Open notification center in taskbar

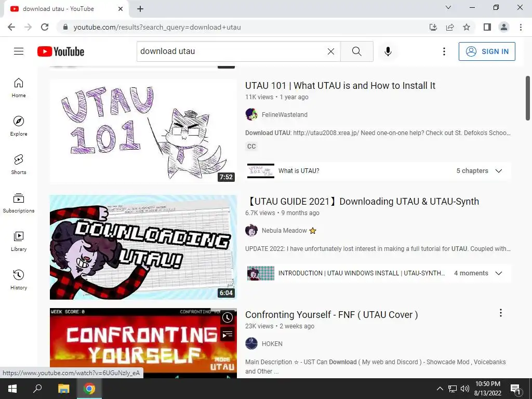tap(515, 389)
